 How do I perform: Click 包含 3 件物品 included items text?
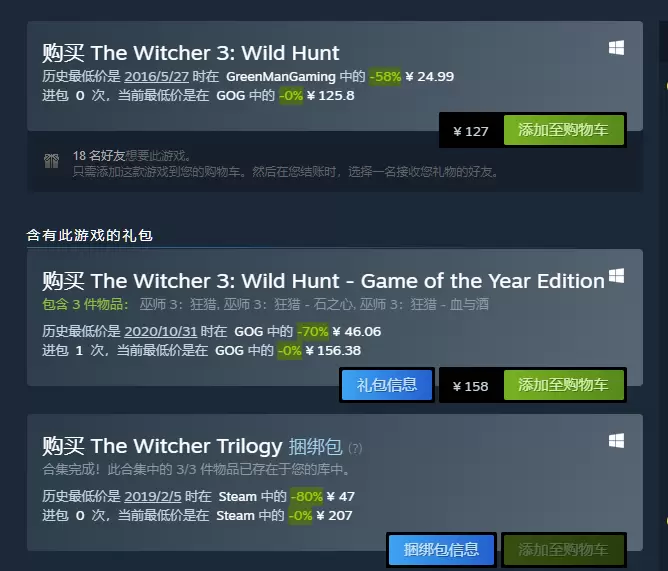[85, 304]
